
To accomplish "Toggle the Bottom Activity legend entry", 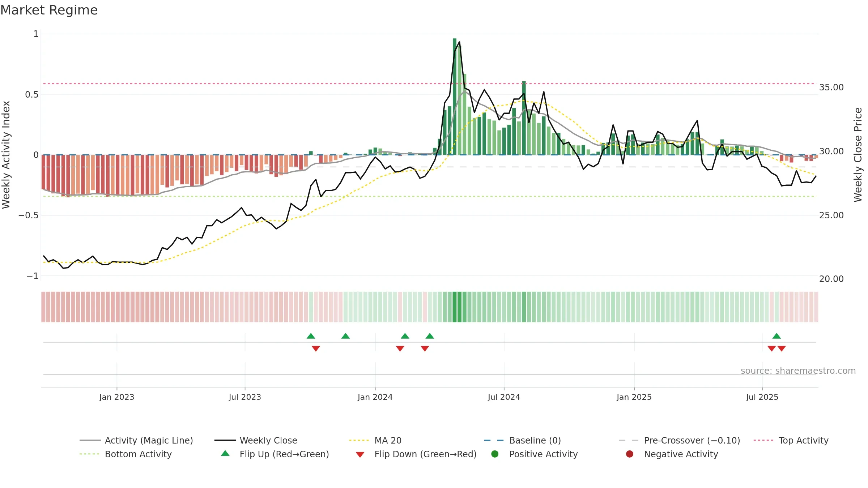I will [125, 454].
